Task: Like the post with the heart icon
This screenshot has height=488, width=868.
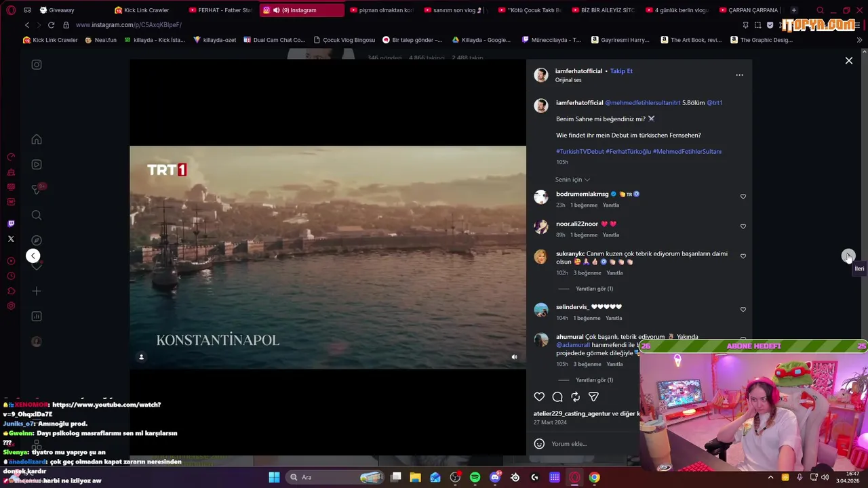Action: click(x=539, y=396)
